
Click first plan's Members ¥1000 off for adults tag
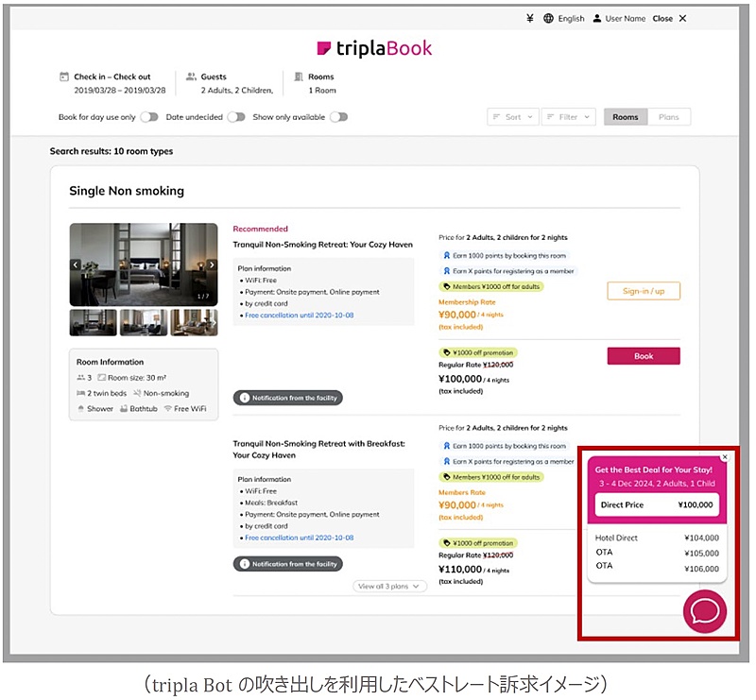(x=491, y=286)
